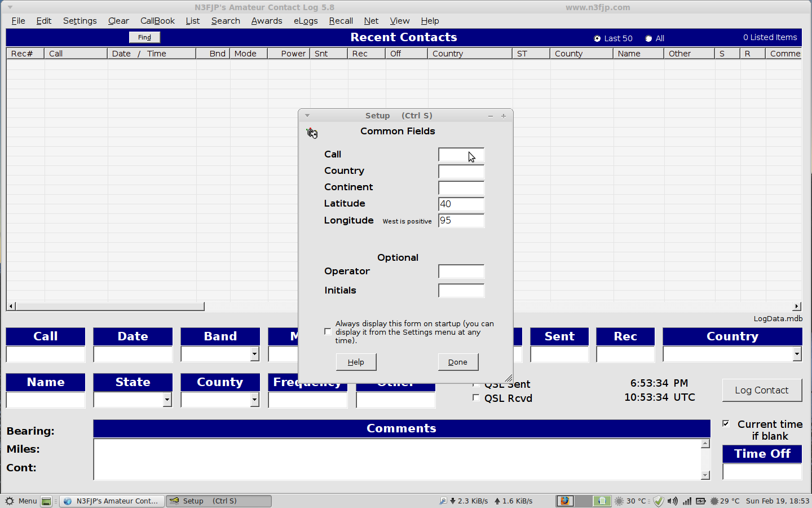Switch to the Setup (Ctrl S) taskbar item

[219, 501]
